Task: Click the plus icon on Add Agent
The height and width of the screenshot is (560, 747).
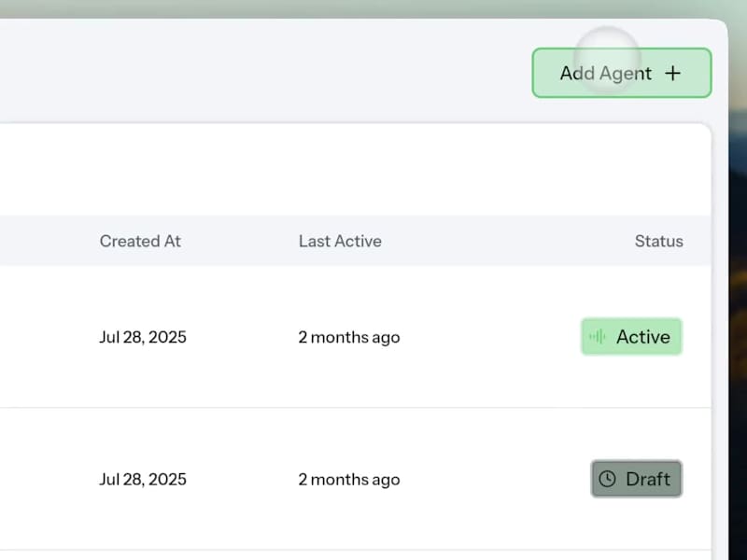Action: [673, 73]
